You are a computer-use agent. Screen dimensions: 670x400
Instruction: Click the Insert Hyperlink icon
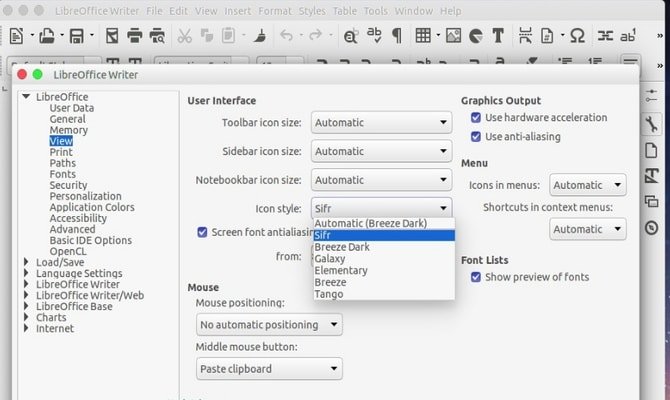[605, 36]
